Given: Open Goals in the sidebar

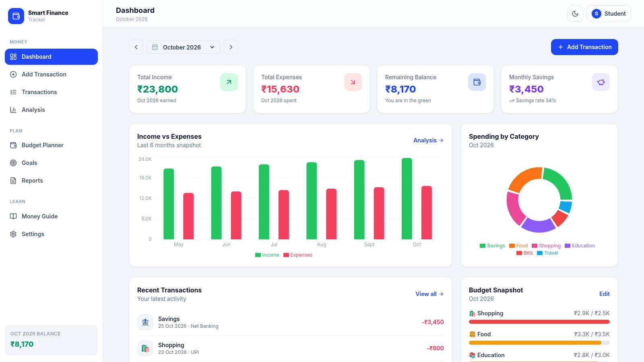Looking at the screenshot, I should click(x=51, y=163).
